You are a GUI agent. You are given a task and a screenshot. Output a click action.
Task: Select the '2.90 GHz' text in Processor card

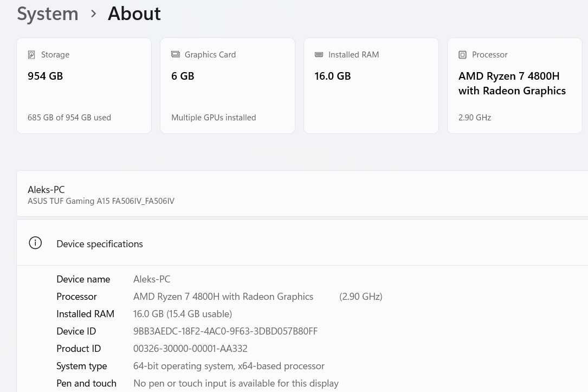click(x=475, y=118)
